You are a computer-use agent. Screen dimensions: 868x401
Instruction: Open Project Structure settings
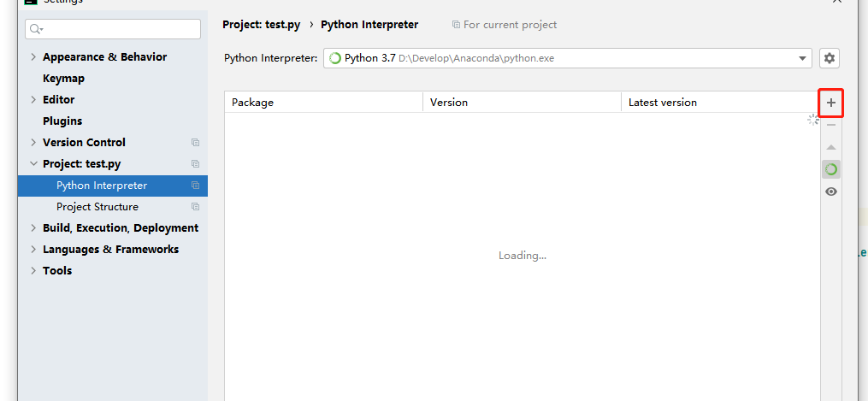(x=97, y=207)
